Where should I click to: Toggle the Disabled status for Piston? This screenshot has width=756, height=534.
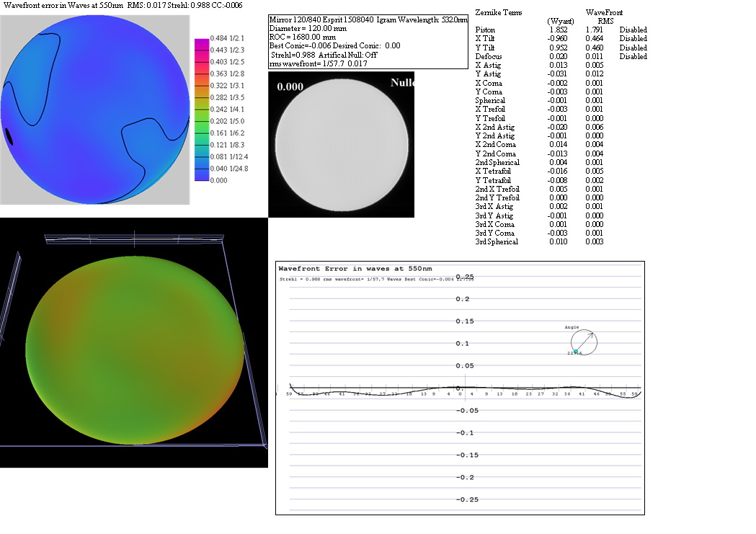pos(633,30)
